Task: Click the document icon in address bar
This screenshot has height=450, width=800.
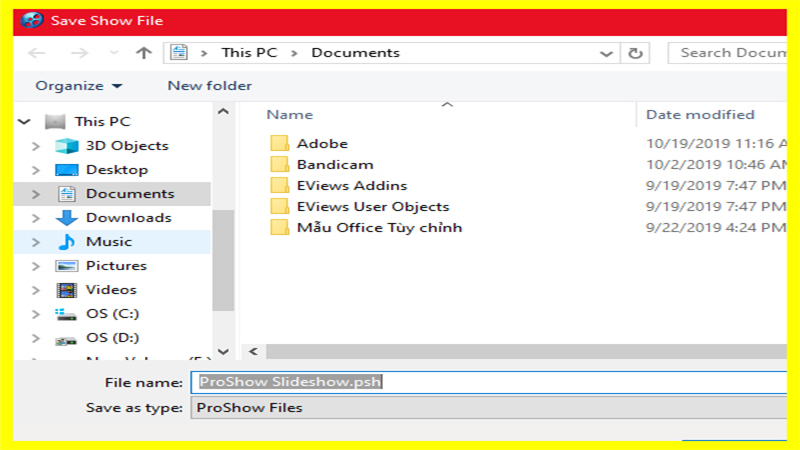Action: click(179, 53)
